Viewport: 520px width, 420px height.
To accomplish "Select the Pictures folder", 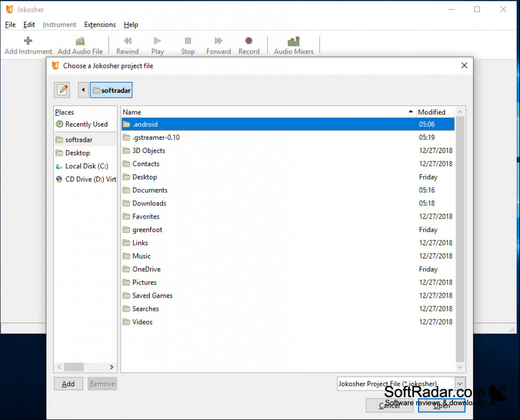I will pos(288,282).
